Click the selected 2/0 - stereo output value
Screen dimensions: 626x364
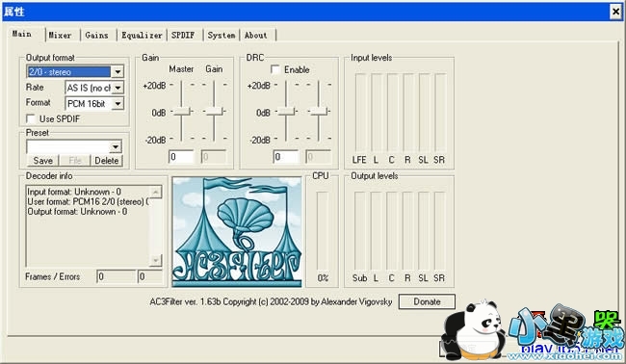point(68,72)
